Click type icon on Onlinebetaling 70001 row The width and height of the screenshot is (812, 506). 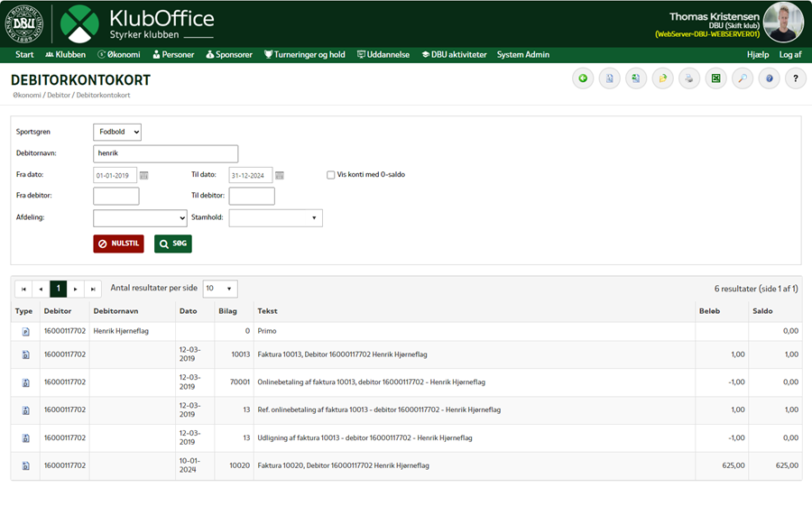click(26, 382)
